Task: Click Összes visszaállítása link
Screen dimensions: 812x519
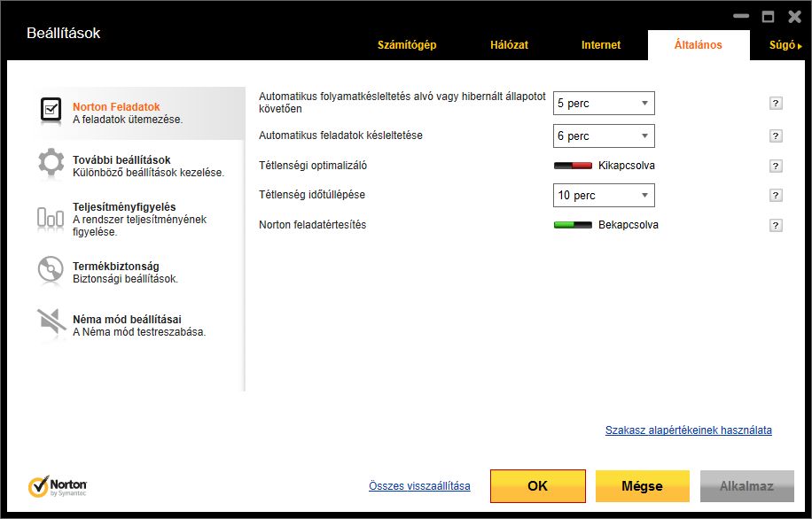Action: tap(419, 486)
